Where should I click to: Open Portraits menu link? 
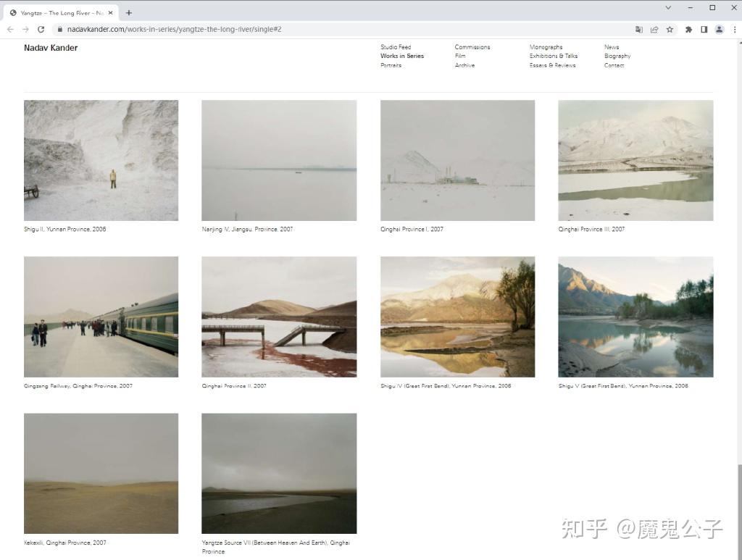(x=391, y=65)
